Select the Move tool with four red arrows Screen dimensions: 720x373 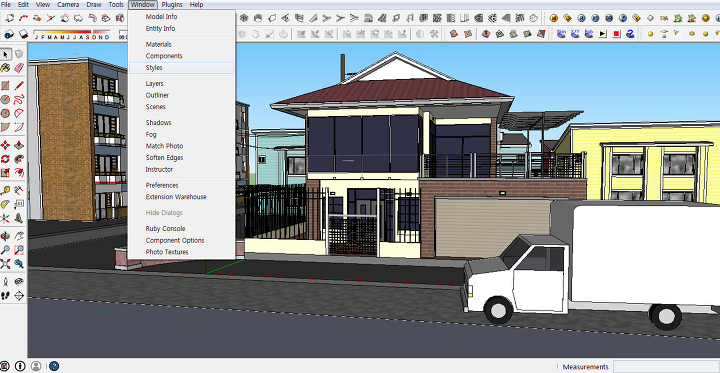point(6,146)
